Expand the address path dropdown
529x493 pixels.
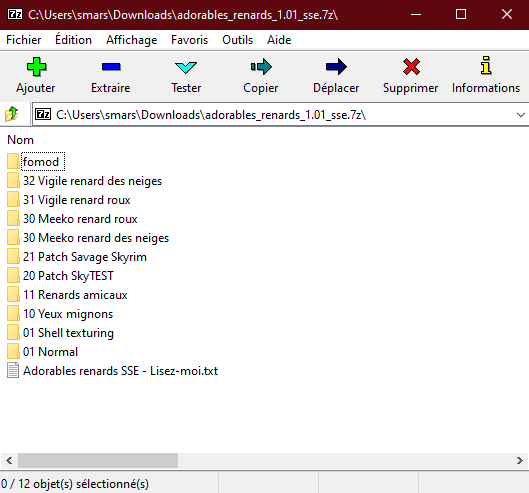[521, 115]
